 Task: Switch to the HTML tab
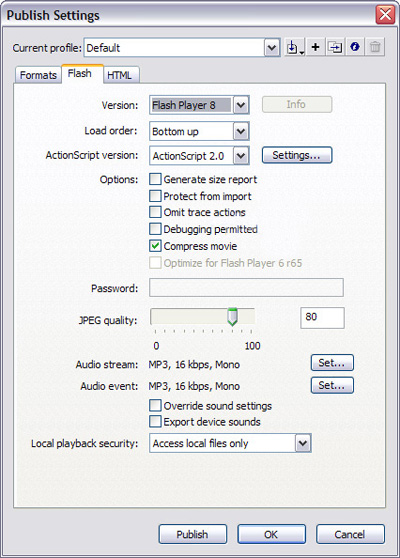click(120, 75)
